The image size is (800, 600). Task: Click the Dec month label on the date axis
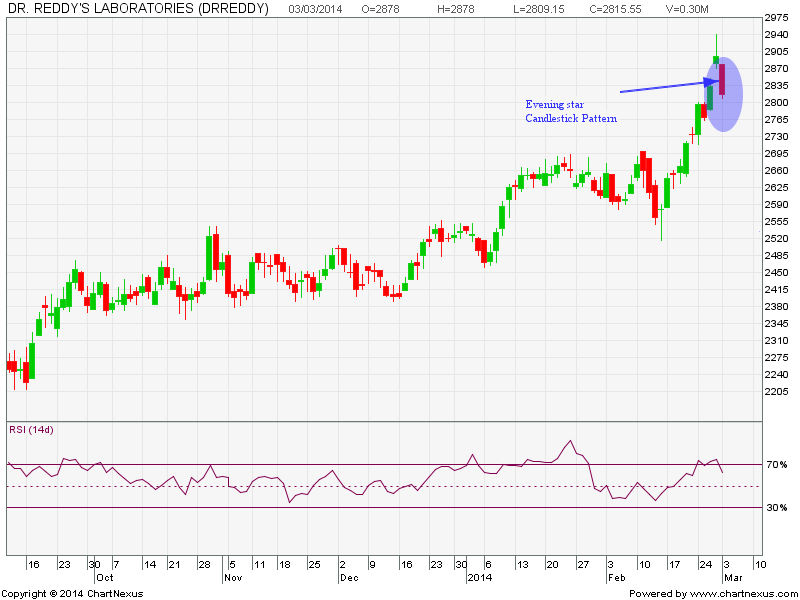(x=349, y=578)
